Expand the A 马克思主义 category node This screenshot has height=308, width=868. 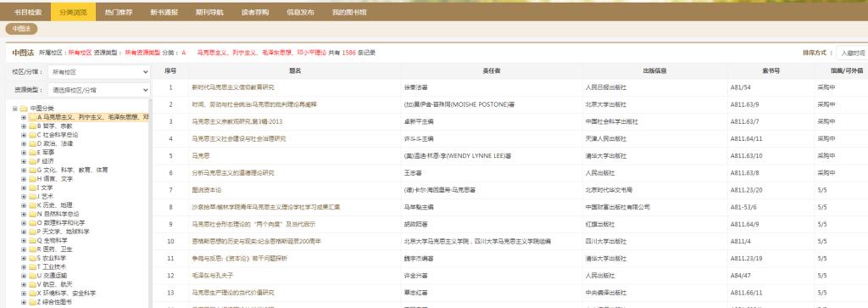click(x=24, y=117)
